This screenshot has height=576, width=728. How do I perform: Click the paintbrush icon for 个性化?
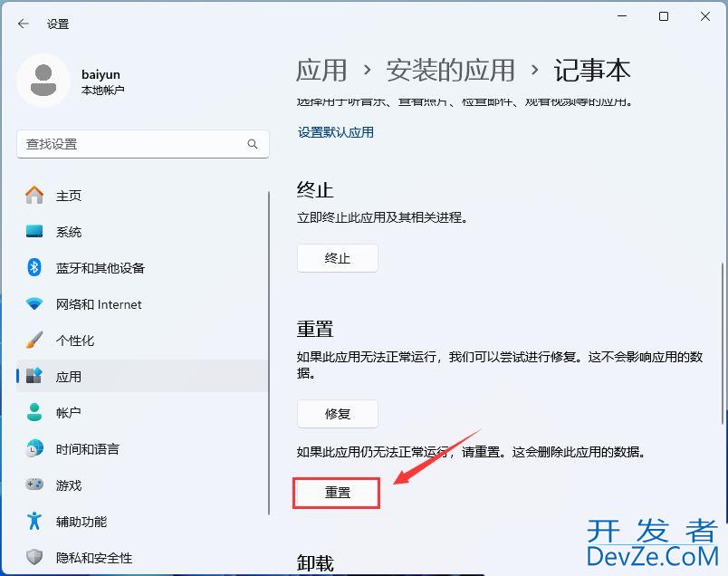[34, 340]
